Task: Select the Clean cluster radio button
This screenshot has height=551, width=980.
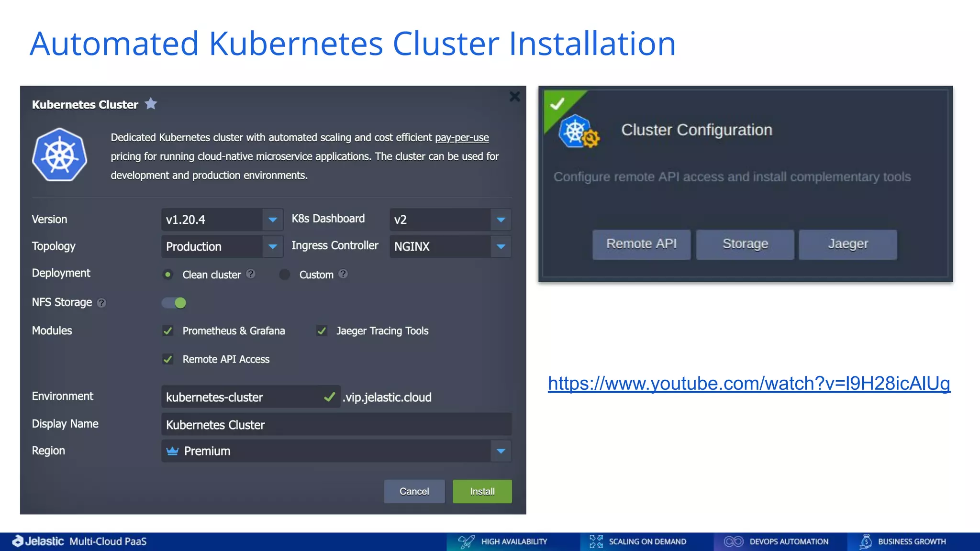Action: point(167,275)
